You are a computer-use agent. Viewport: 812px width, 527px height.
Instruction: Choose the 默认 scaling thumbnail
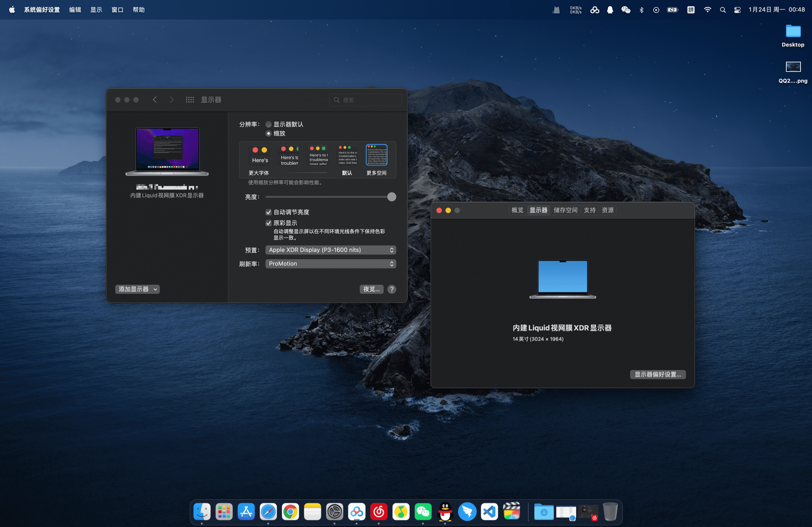pyautogui.click(x=347, y=155)
